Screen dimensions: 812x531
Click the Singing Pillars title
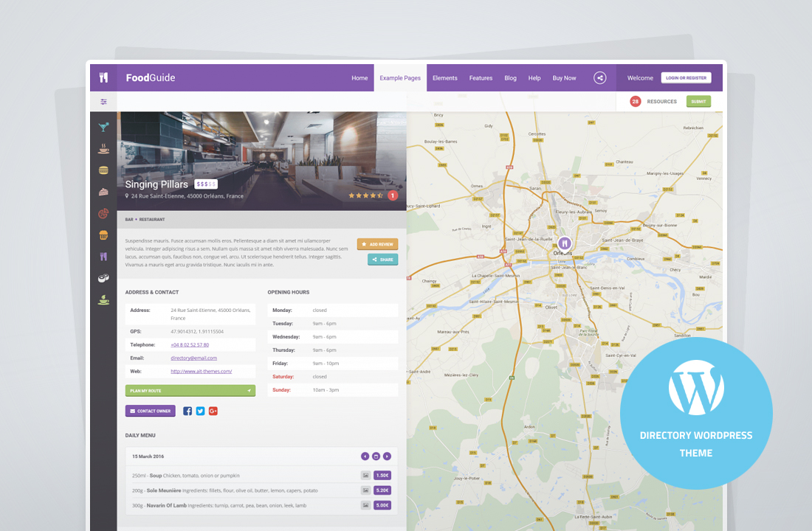click(x=156, y=184)
